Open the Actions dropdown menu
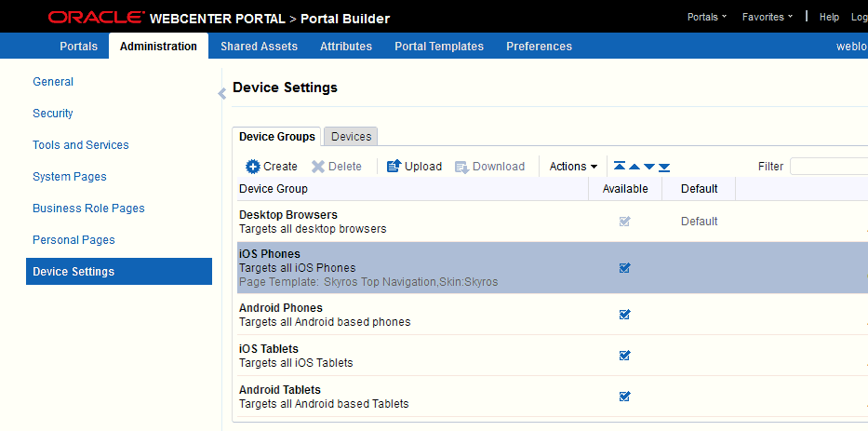This screenshot has width=868, height=431. (573, 167)
